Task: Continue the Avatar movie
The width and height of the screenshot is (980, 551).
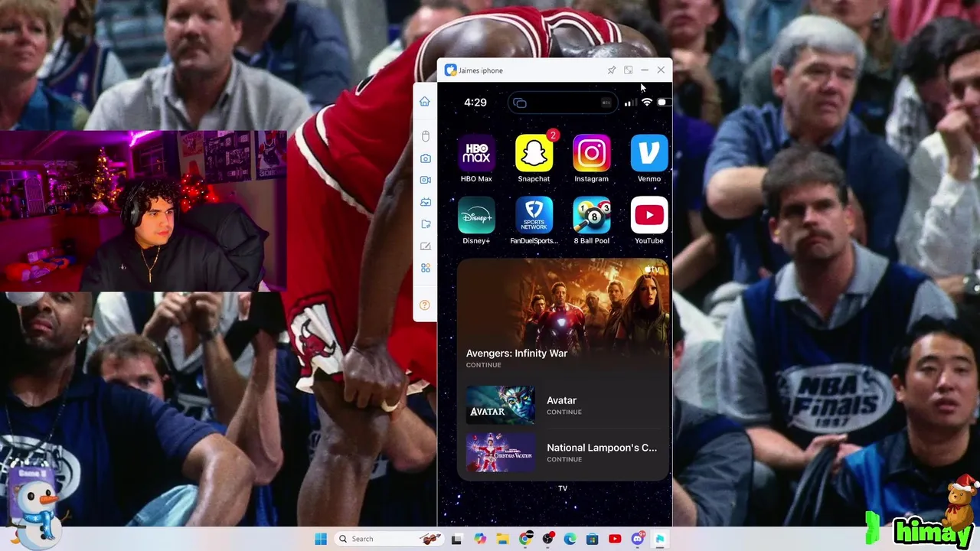Action: pos(563,406)
